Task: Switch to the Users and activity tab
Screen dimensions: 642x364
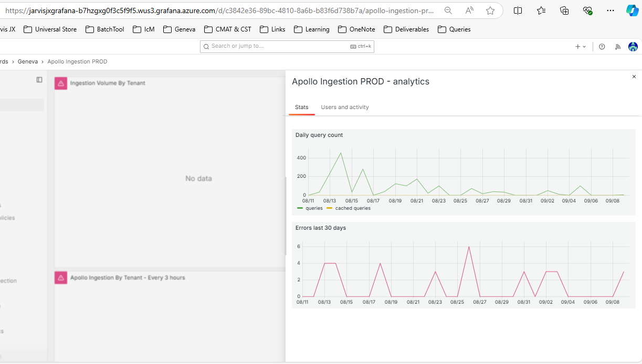Action: (x=345, y=107)
